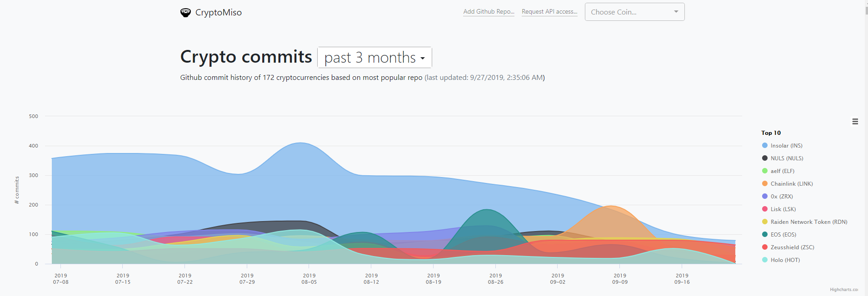
Task: Toggle the Insolar (INS) legend series
Action: coord(782,146)
